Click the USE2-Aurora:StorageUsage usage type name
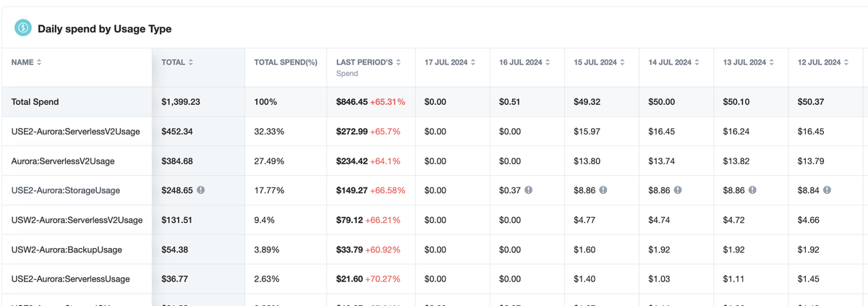Image resolution: width=868 pixels, height=306 pixels. point(66,190)
